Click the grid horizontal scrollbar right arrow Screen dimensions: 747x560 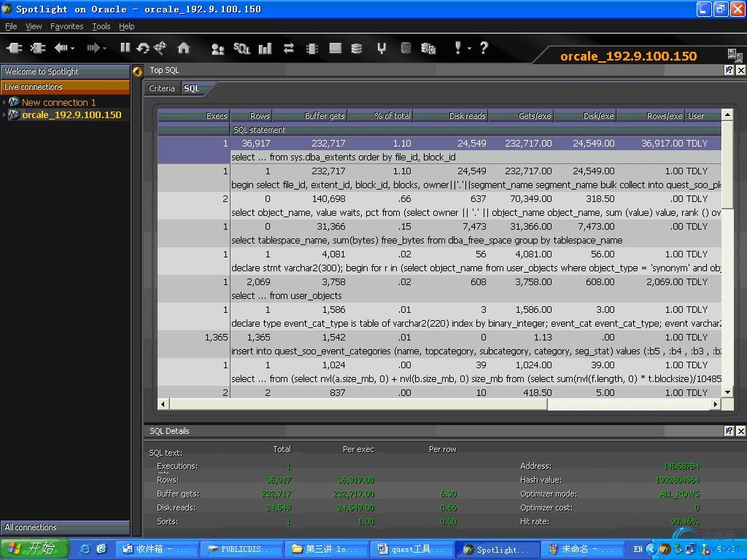[715, 404]
